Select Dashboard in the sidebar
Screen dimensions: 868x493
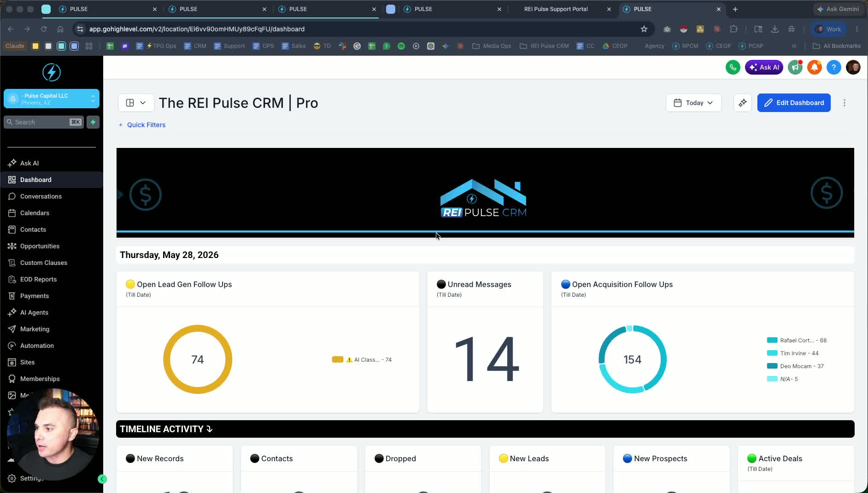coord(52,180)
